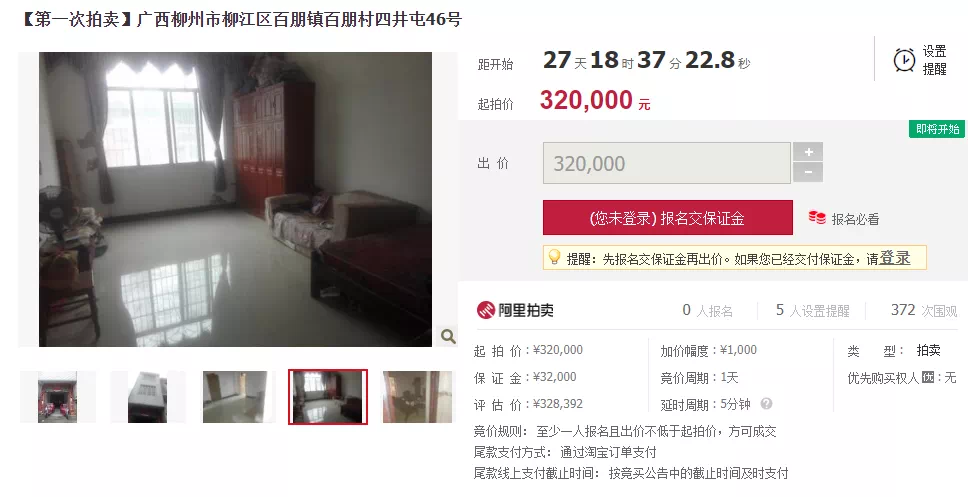Screen dimensions: 968x497
Task: Click the 即将开始 green status tag
Action: (x=937, y=129)
